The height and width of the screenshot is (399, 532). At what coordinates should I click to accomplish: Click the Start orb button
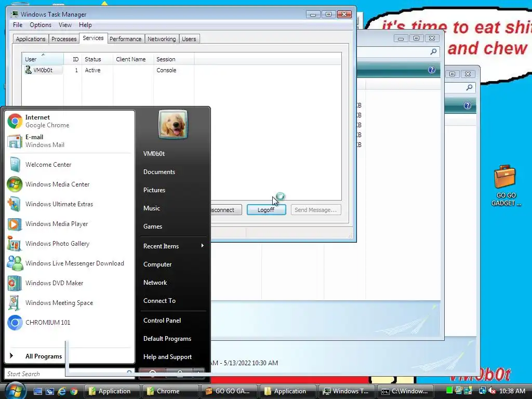15,391
